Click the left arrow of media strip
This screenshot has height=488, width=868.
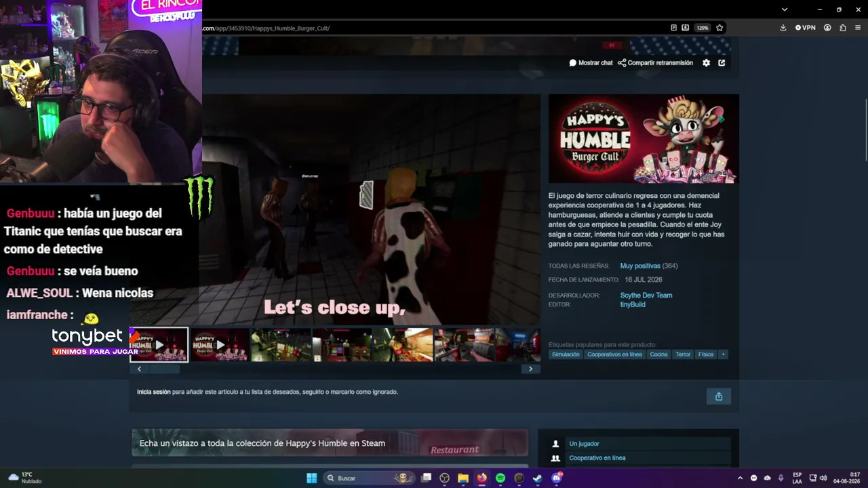pos(139,369)
